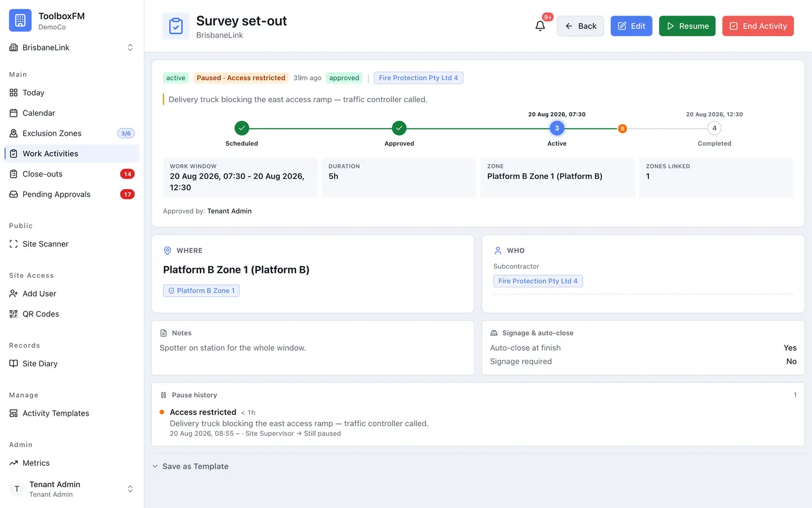Click the Back button

tap(581, 26)
